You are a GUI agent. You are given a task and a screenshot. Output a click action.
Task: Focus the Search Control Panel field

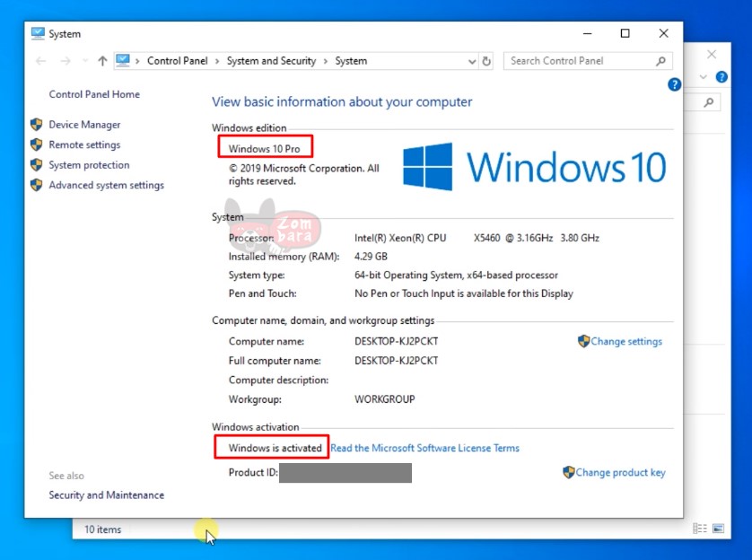(588, 61)
